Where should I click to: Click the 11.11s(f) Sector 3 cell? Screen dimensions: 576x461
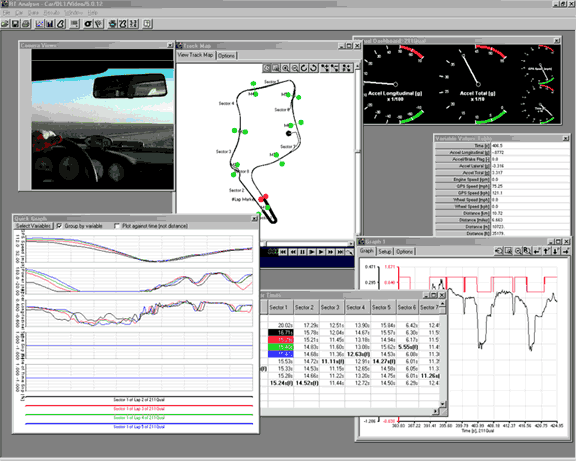pos(333,361)
